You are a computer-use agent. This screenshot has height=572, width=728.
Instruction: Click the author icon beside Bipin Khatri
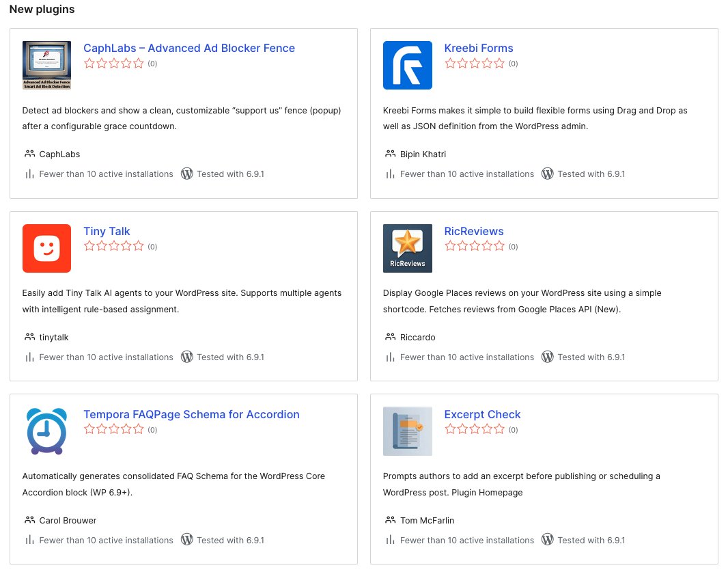click(391, 153)
